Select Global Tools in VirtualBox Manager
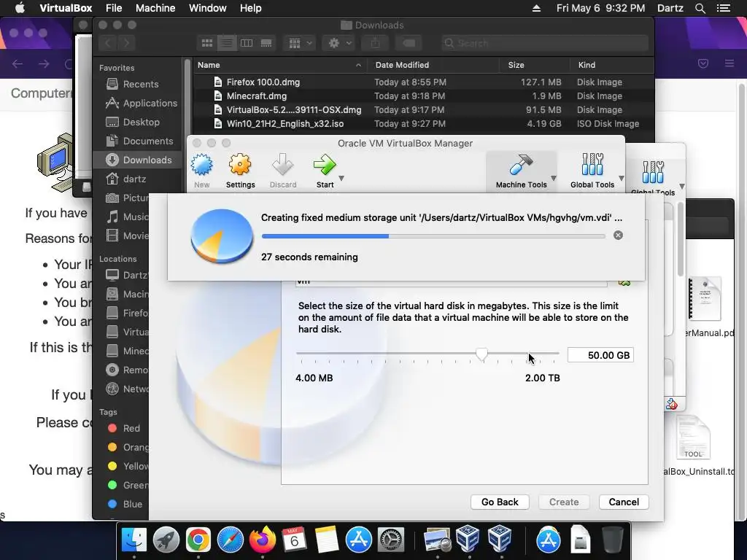 coord(592,171)
